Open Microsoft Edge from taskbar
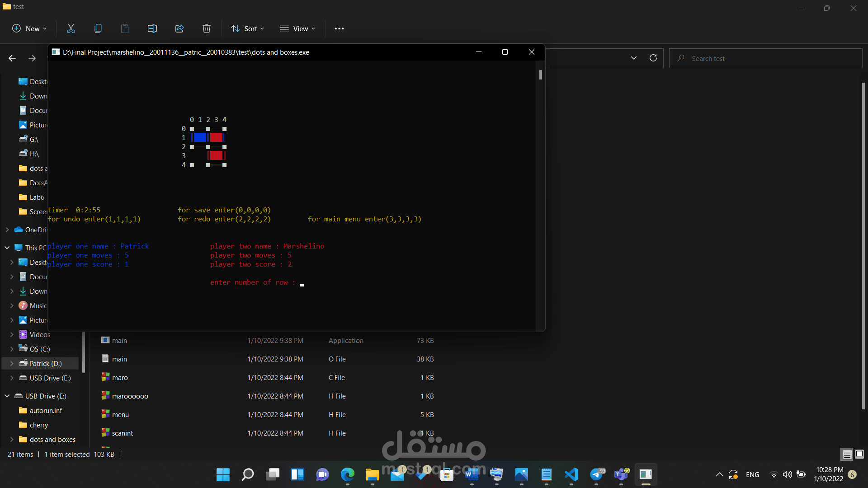Viewport: 868px width, 488px height. pos(347,474)
